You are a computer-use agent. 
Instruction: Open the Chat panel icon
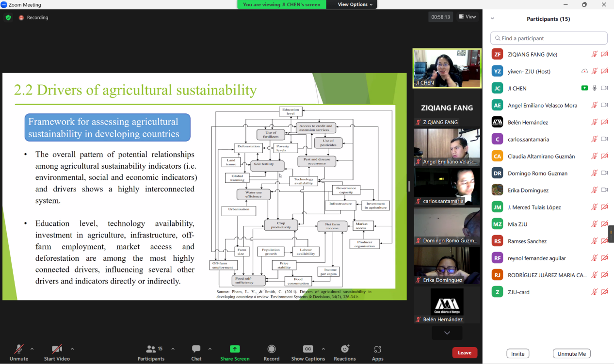pos(196,349)
